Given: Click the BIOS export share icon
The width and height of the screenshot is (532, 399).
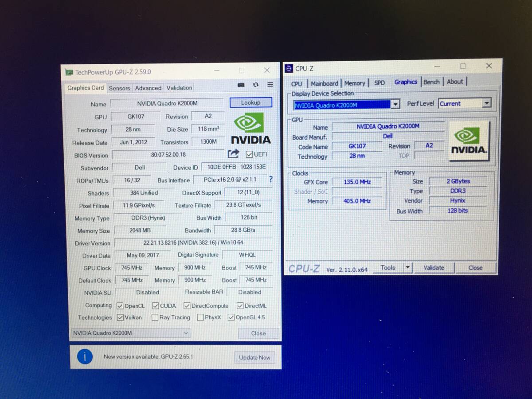Looking at the screenshot, I should coord(234,154).
